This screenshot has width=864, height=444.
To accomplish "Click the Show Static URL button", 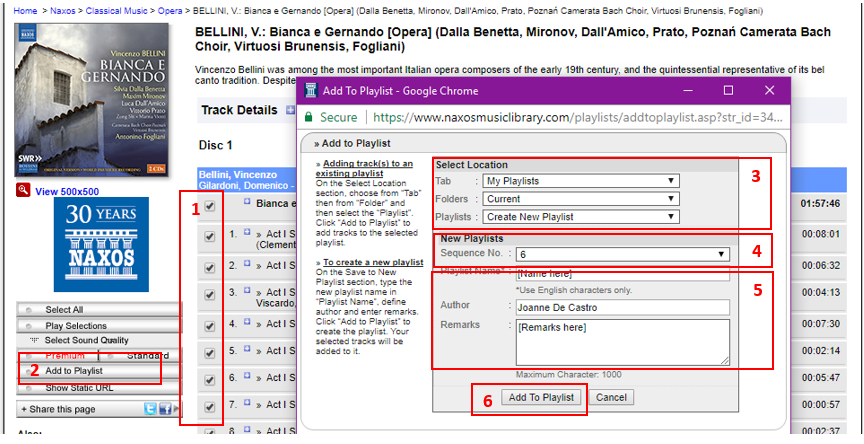I will (x=99, y=388).
